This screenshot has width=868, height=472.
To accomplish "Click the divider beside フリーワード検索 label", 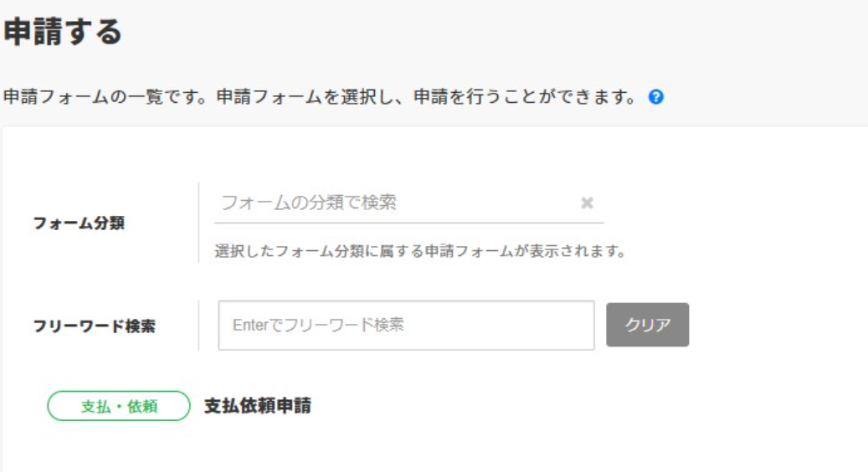I will pos(198,325).
